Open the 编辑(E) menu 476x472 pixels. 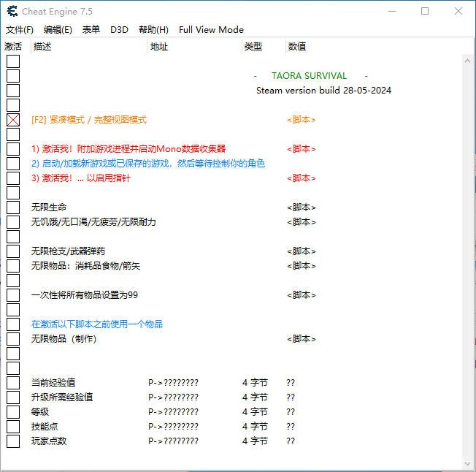click(x=58, y=30)
